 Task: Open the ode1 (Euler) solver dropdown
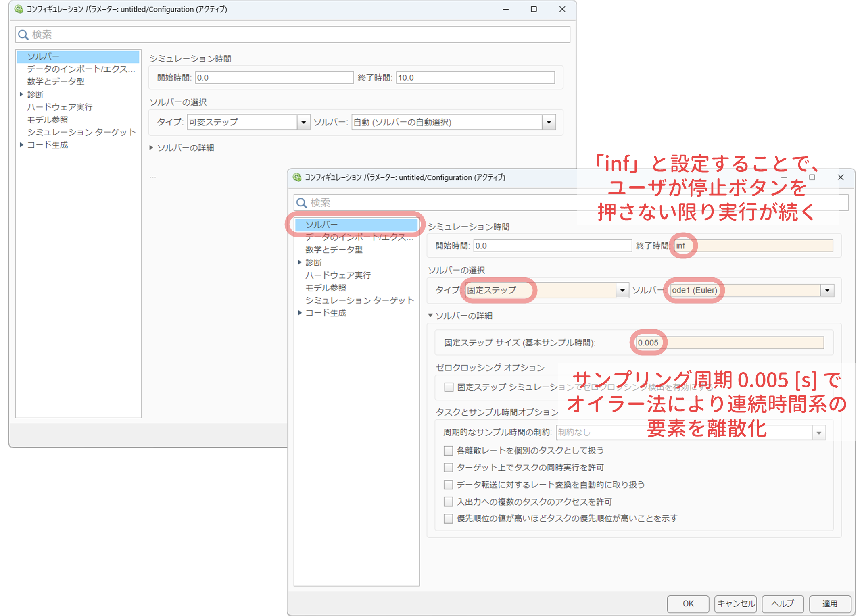click(x=827, y=290)
